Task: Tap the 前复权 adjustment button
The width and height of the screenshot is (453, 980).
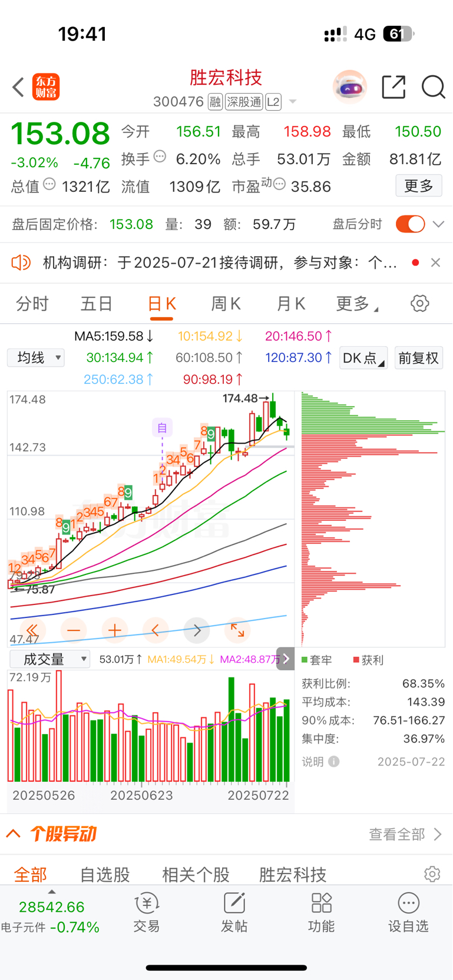Action: pyautogui.click(x=418, y=358)
